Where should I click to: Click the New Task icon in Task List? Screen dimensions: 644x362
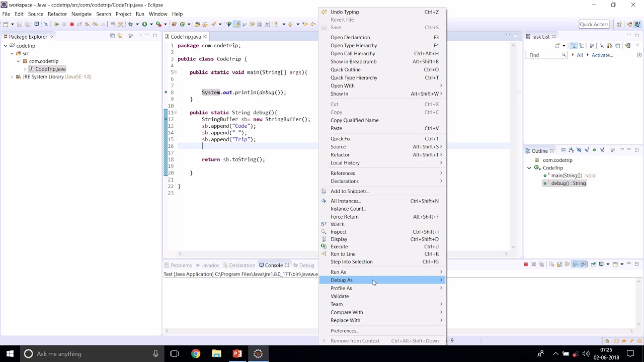pos(557,45)
